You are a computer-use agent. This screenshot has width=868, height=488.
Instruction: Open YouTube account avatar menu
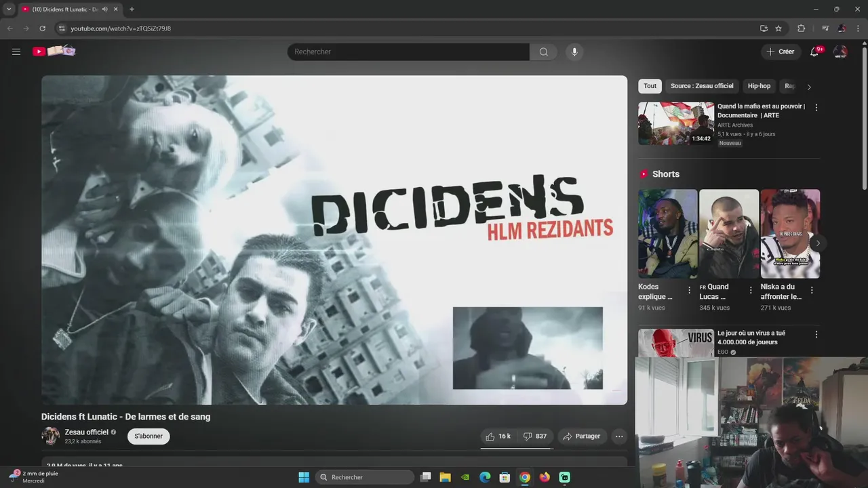(840, 52)
